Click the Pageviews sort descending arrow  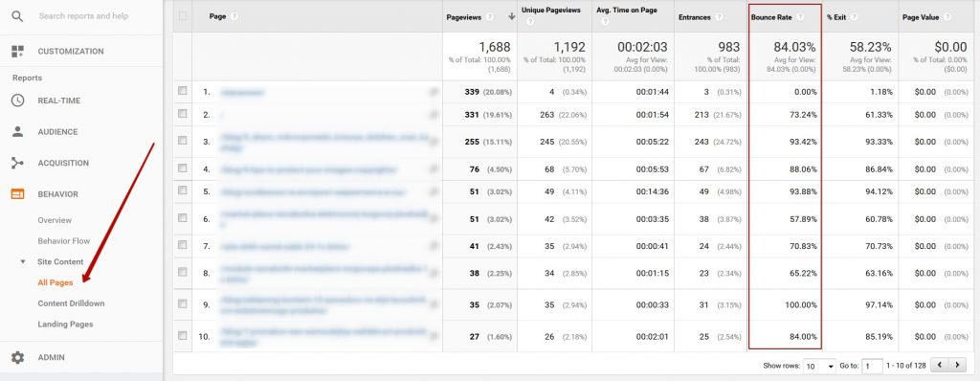(x=512, y=17)
